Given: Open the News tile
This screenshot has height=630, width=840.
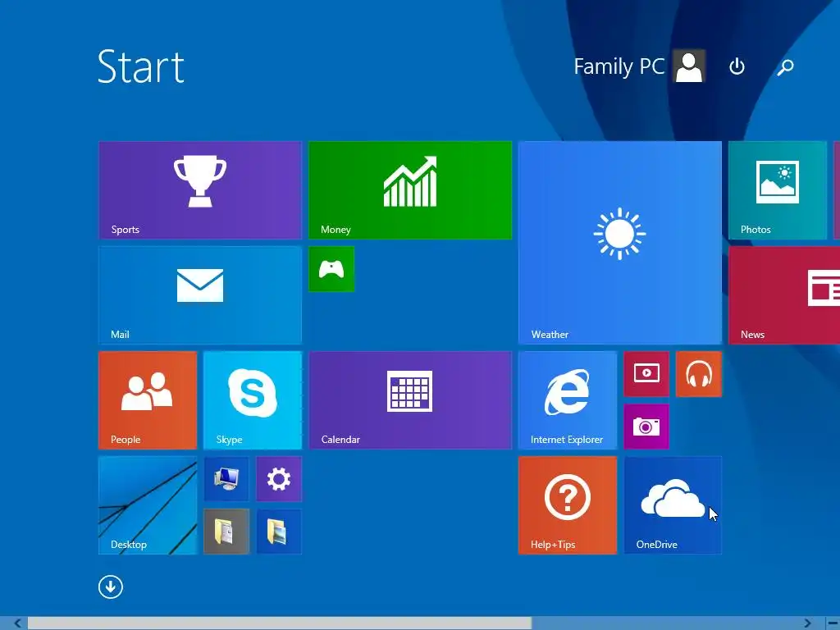Looking at the screenshot, I should (784, 295).
